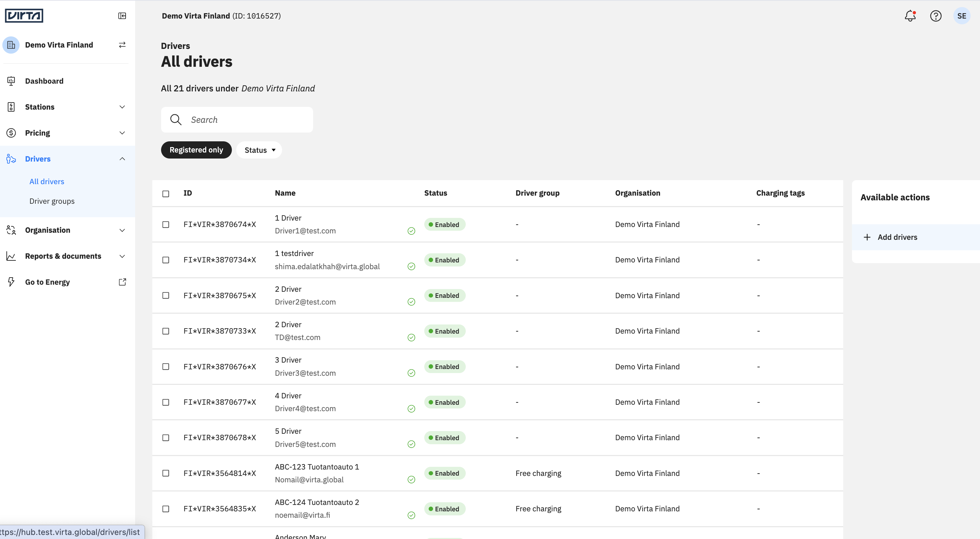Select the checkbox for driver FI*VIR*3870674*X
The width and height of the screenshot is (980, 539).
166,225
